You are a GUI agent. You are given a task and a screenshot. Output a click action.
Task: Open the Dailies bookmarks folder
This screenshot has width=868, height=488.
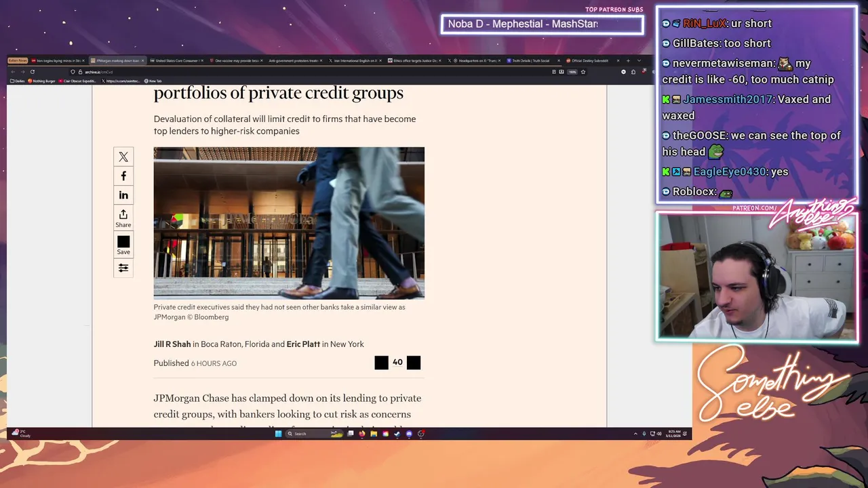point(17,81)
